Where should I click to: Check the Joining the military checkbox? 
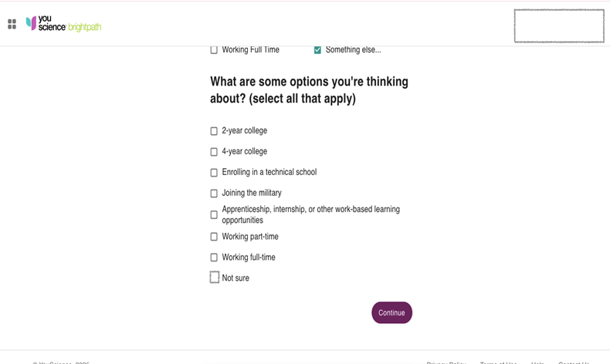pos(214,194)
